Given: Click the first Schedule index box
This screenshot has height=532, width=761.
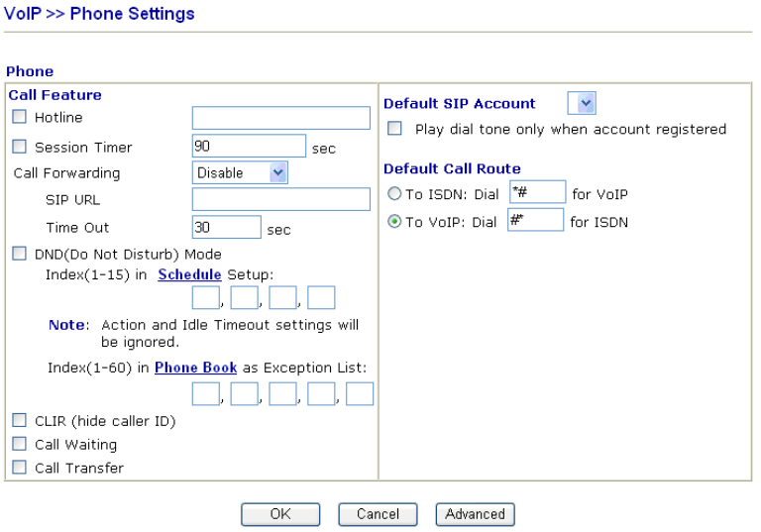Looking at the screenshot, I should (205, 297).
